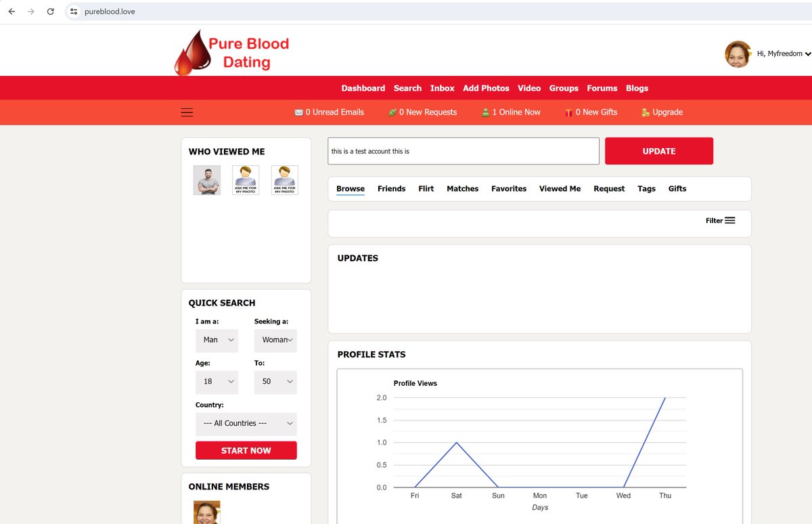Click the Upgrade link text
The image size is (812, 524).
click(x=667, y=112)
